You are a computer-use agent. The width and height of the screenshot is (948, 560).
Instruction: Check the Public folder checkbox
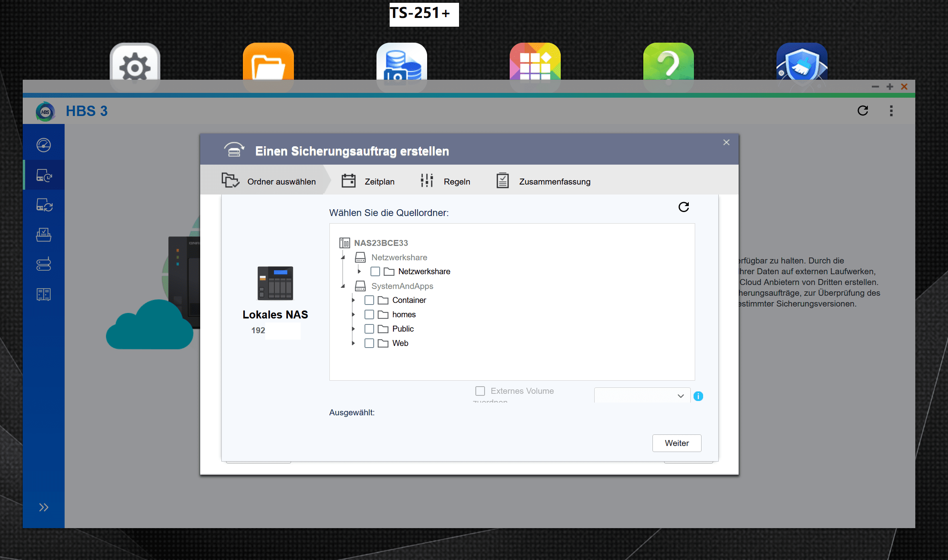point(369,329)
